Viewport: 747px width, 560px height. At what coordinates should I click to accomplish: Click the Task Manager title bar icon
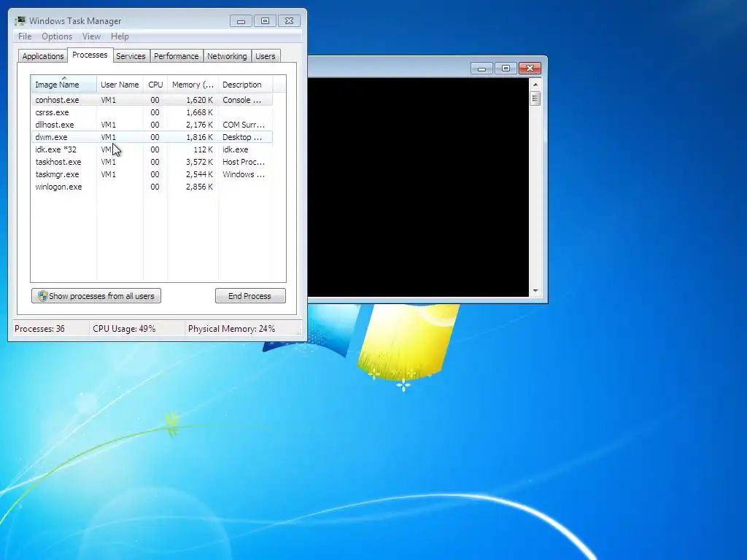pyautogui.click(x=20, y=21)
